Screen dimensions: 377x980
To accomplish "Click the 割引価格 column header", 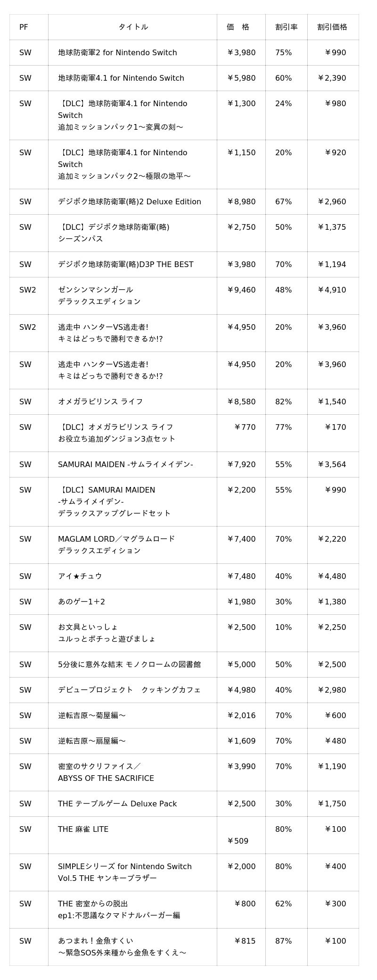I will [332, 27].
